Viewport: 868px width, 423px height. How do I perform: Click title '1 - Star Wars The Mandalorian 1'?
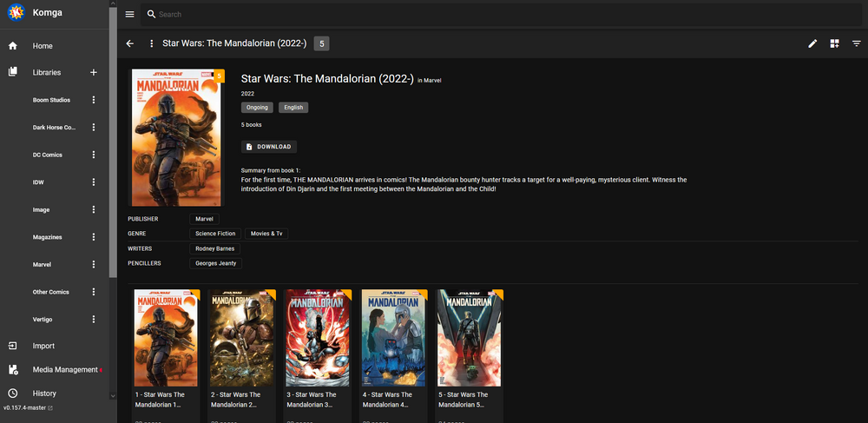[x=160, y=400]
